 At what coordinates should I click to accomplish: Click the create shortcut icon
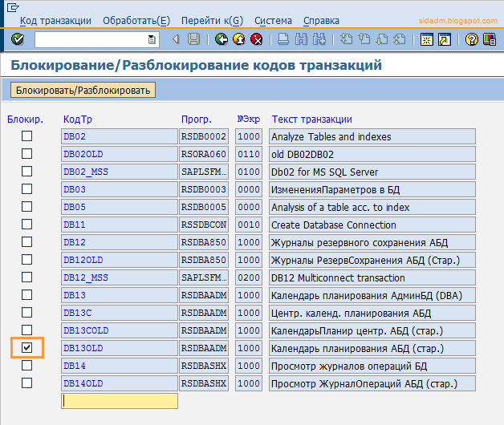pos(445,39)
